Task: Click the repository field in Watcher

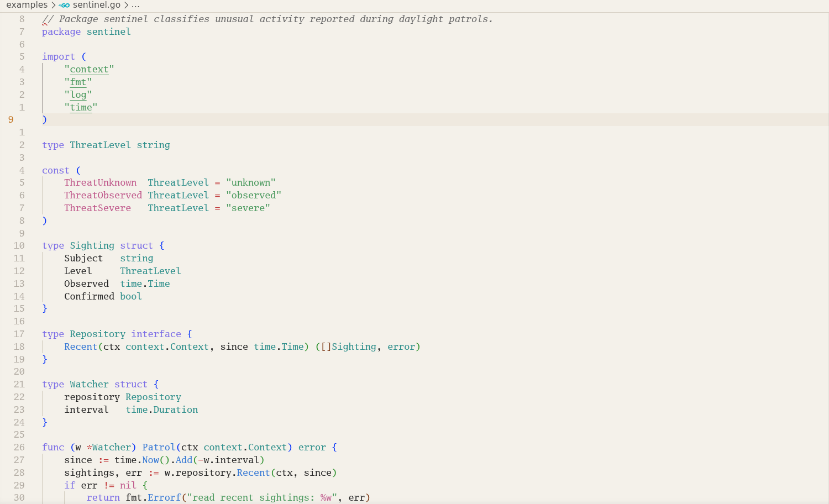Action: (x=92, y=397)
